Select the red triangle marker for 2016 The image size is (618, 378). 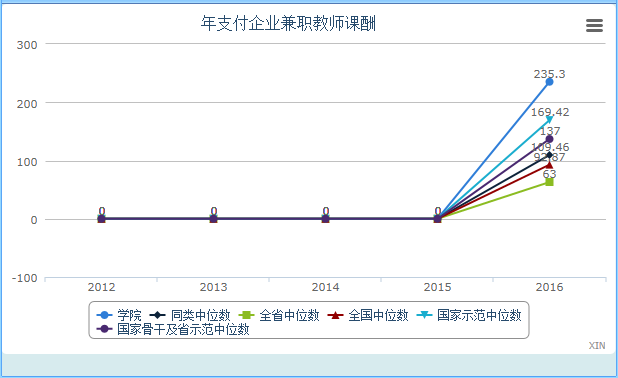[x=549, y=164]
